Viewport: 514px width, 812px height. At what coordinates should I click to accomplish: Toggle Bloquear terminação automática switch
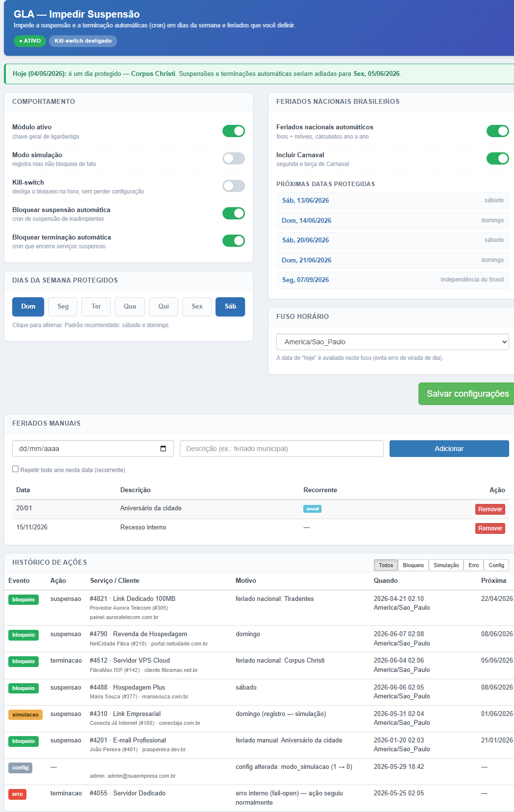point(234,240)
